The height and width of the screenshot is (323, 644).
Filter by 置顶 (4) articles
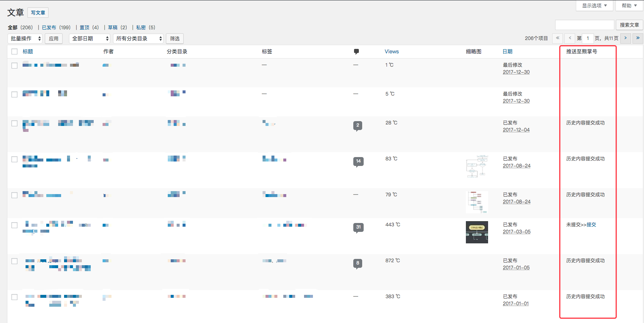pyautogui.click(x=89, y=27)
